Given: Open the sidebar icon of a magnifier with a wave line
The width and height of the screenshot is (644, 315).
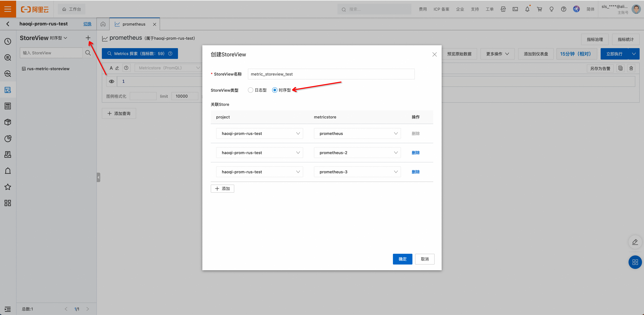Looking at the screenshot, I should click(x=8, y=74).
